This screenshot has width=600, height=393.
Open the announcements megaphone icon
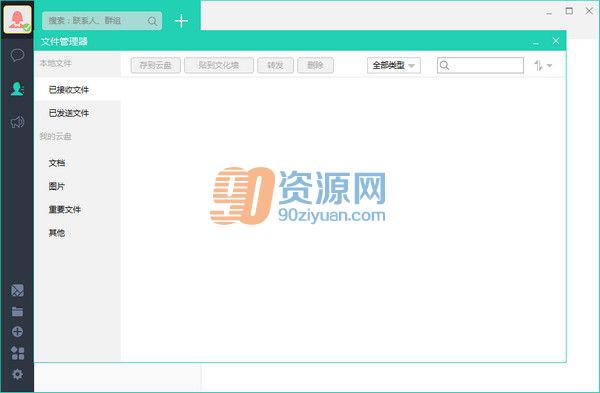(17, 122)
